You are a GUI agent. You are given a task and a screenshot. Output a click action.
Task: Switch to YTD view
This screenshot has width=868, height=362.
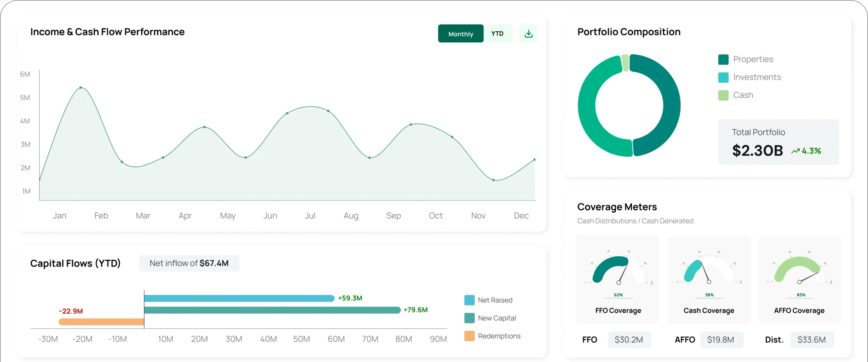click(x=497, y=34)
